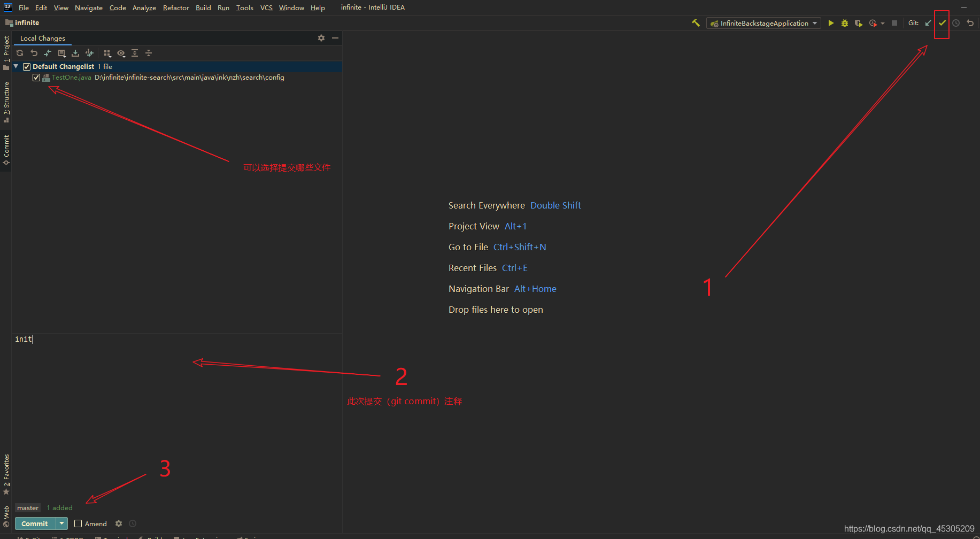The height and width of the screenshot is (539, 980).
Task: Click the Commit button
Action: pos(35,523)
